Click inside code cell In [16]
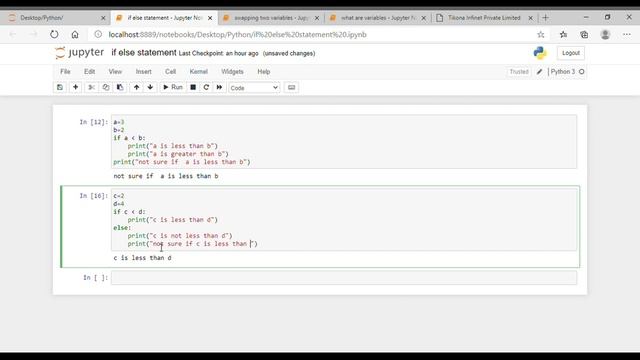 (344, 220)
